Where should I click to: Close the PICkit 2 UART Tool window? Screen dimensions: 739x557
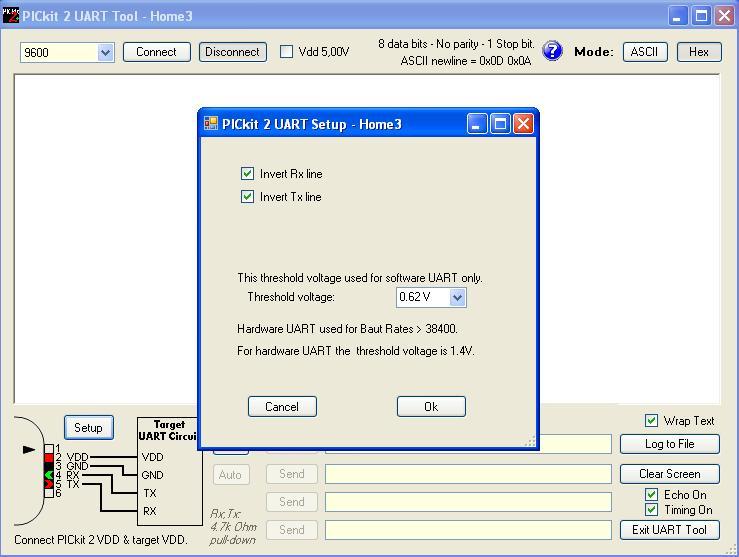724,16
